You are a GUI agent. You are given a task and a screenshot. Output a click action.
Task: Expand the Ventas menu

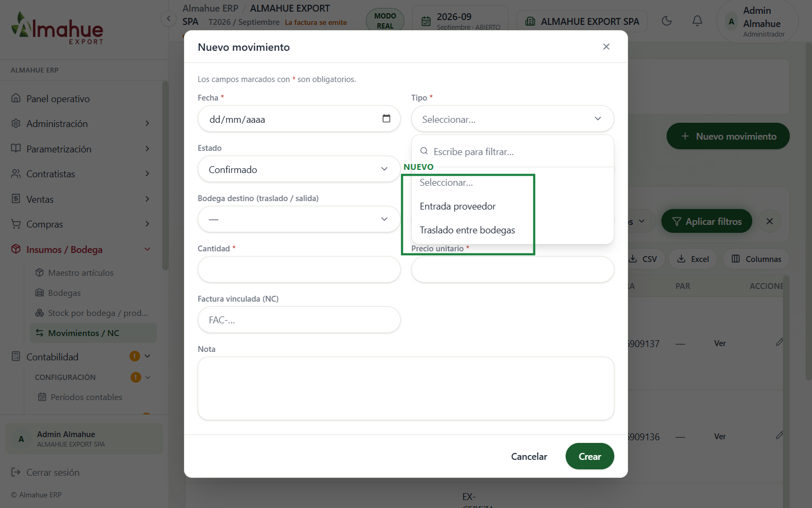(x=81, y=199)
